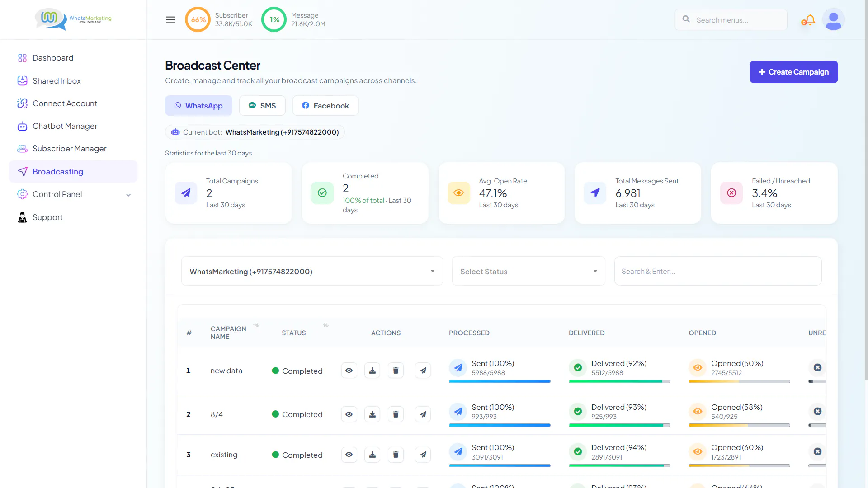Click the campaign name "8/4"

tap(217, 414)
